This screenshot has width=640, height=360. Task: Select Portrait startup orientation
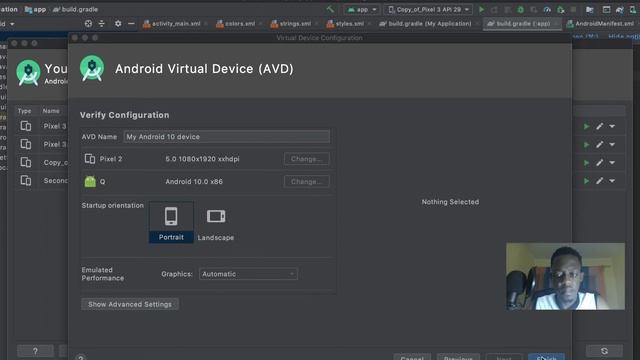coord(171,222)
